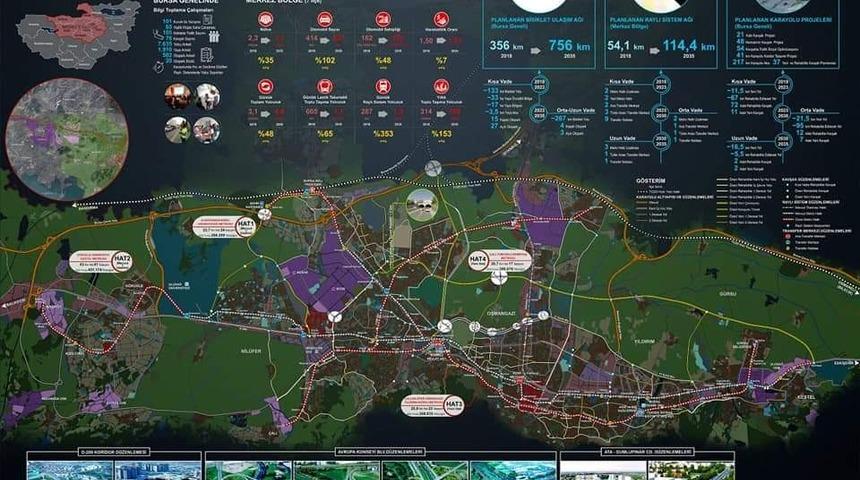860x480 pixels.
Task: Click the interchange circle below purple industrial zone
Action: pos(335,317)
